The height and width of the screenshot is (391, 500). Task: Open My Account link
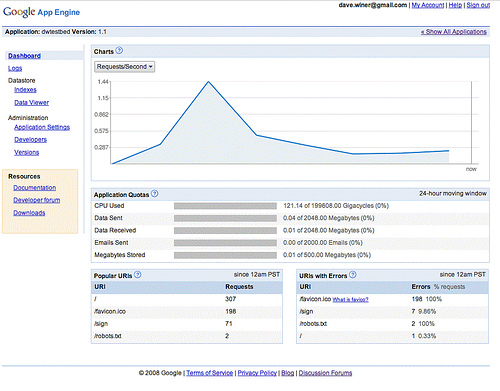point(428,5)
